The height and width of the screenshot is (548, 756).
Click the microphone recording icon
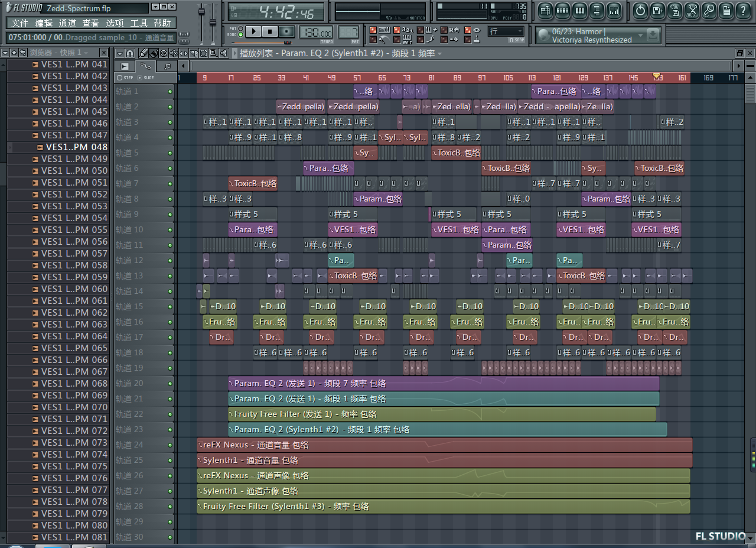click(x=709, y=11)
